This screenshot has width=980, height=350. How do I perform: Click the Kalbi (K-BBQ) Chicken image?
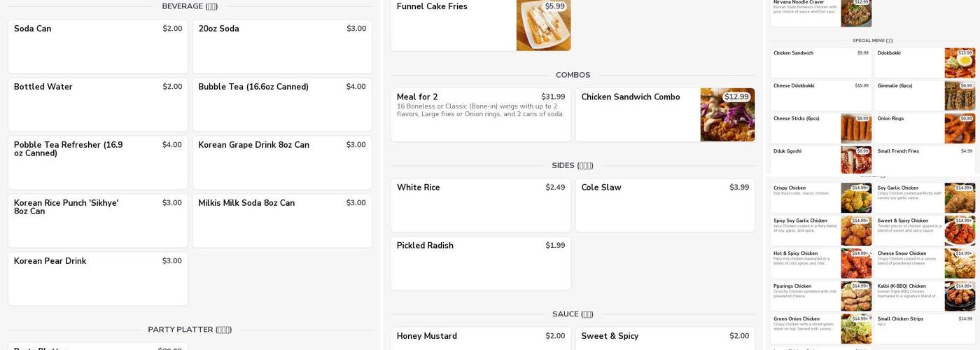(960, 296)
